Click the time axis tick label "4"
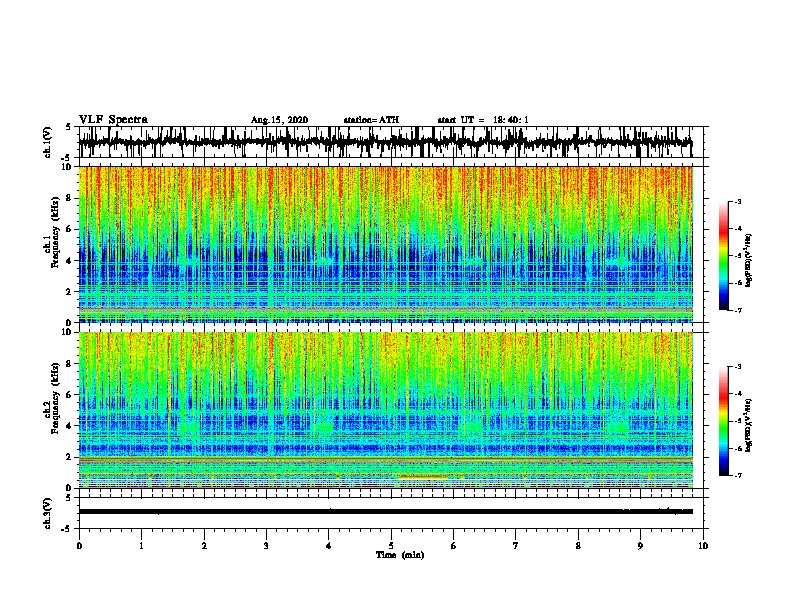 coord(329,546)
